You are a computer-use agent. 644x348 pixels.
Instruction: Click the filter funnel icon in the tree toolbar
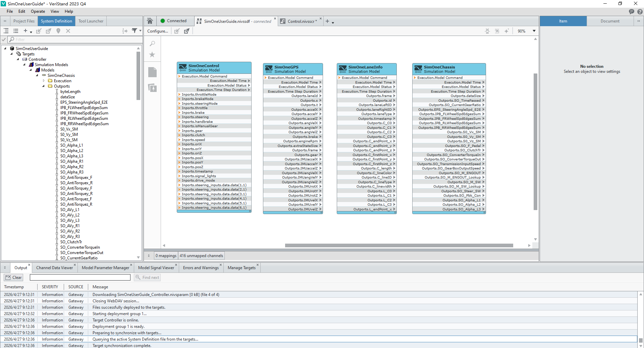point(135,31)
